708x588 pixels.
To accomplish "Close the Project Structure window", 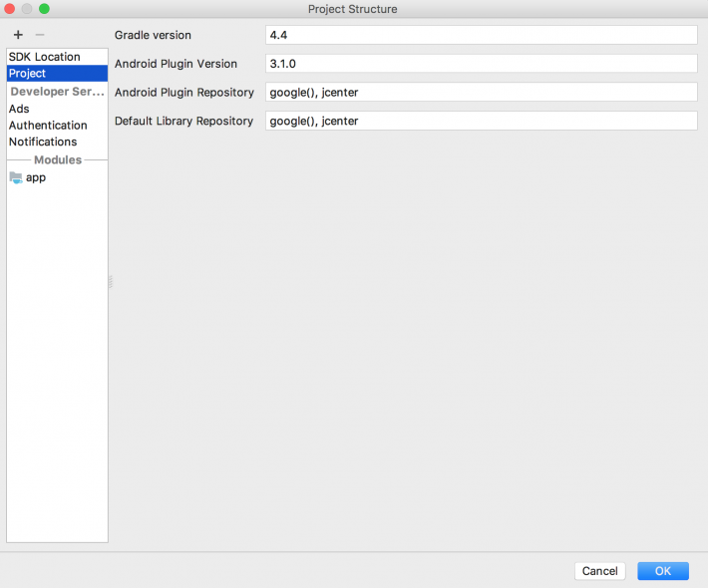I will [x=10, y=9].
